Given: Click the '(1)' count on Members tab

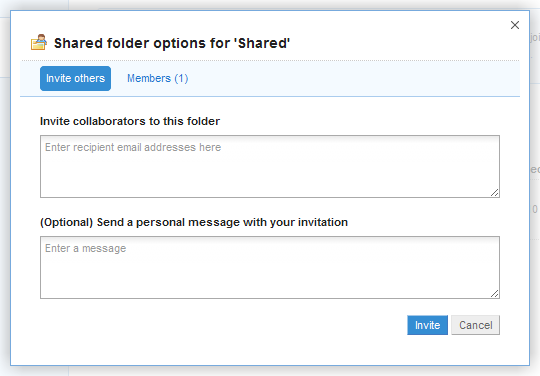Looking at the screenshot, I should click(181, 79).
